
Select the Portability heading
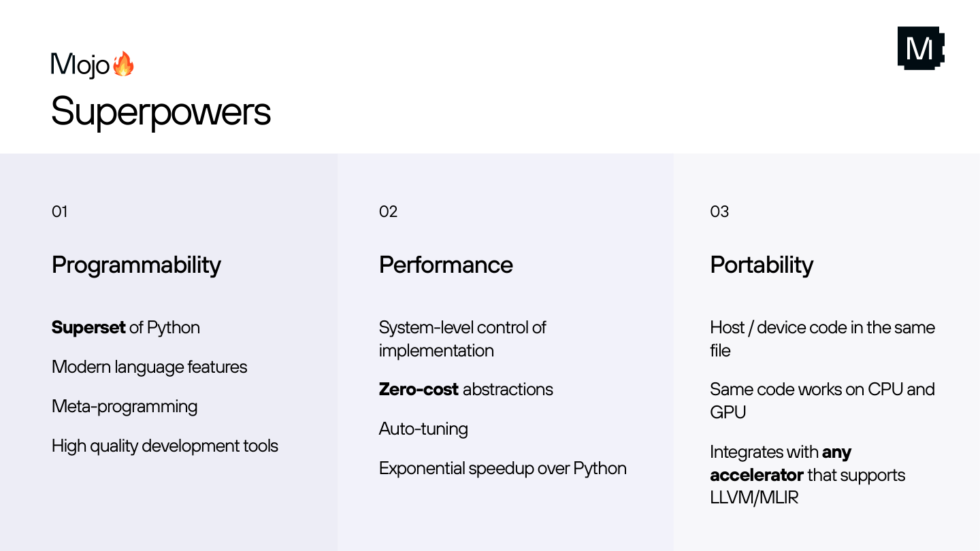click(x=762, y=265)
